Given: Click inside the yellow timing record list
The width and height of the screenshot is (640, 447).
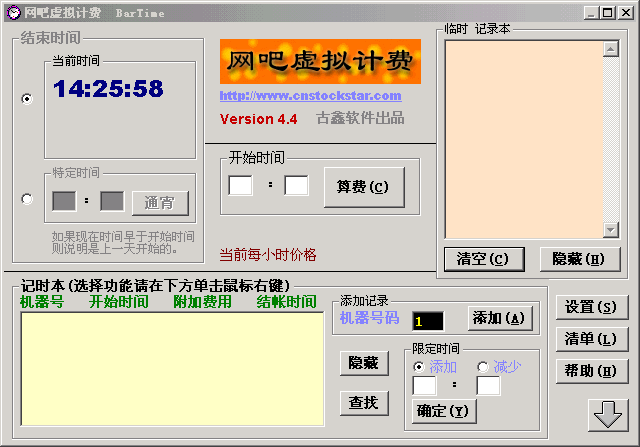Looking at the screenshot, I should click(172, 369).
